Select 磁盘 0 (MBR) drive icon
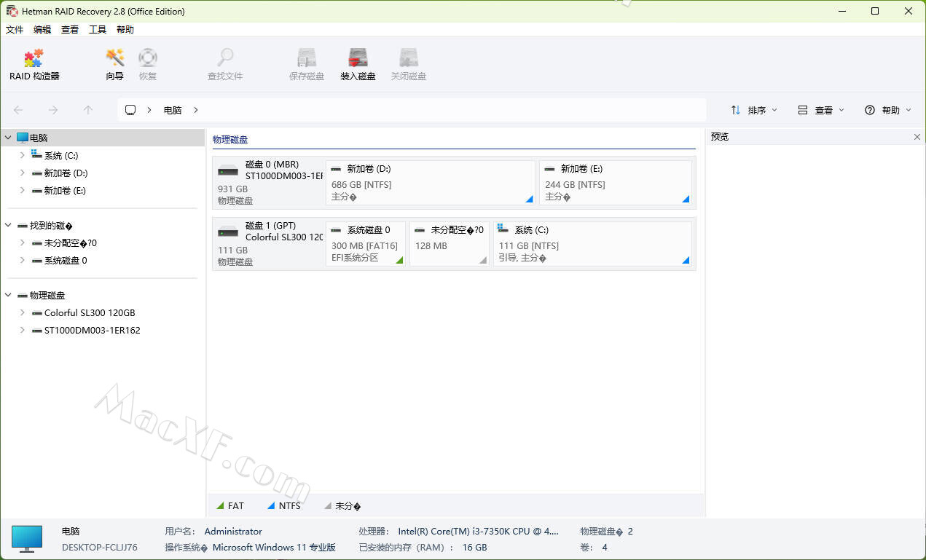 coord(228,171)
